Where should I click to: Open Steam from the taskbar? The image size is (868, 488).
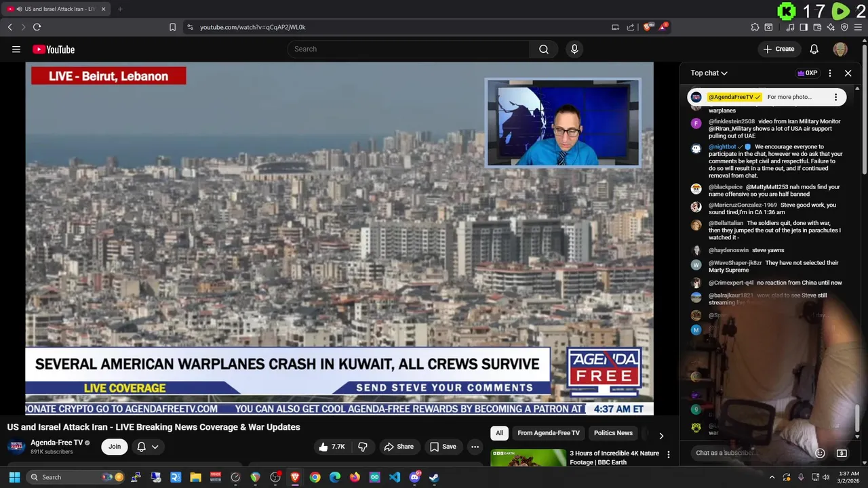pyautogui.click(x=434, y=477)
